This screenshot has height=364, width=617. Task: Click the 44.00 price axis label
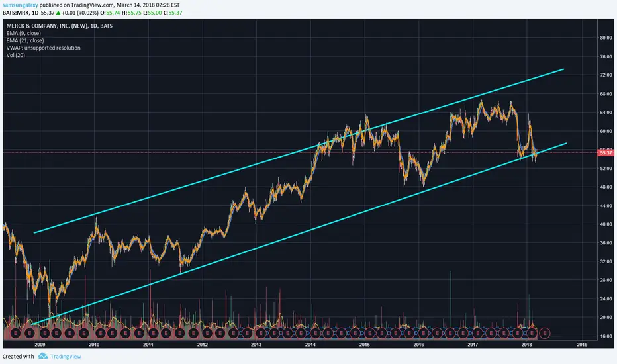(x=606, y=206)
